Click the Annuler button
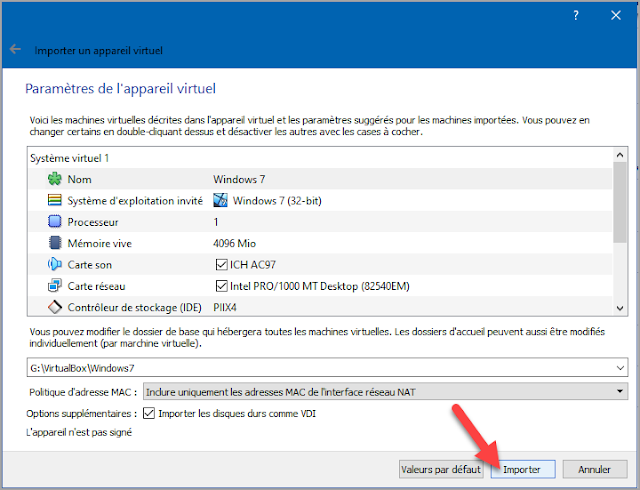Screen dimensions: 640x490 (x=595, y=470)
